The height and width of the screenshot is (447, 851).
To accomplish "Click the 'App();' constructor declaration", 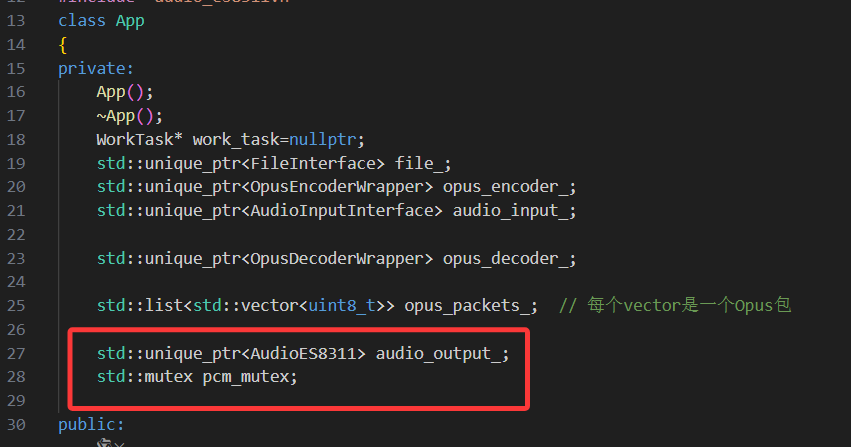I will (125, 92).
